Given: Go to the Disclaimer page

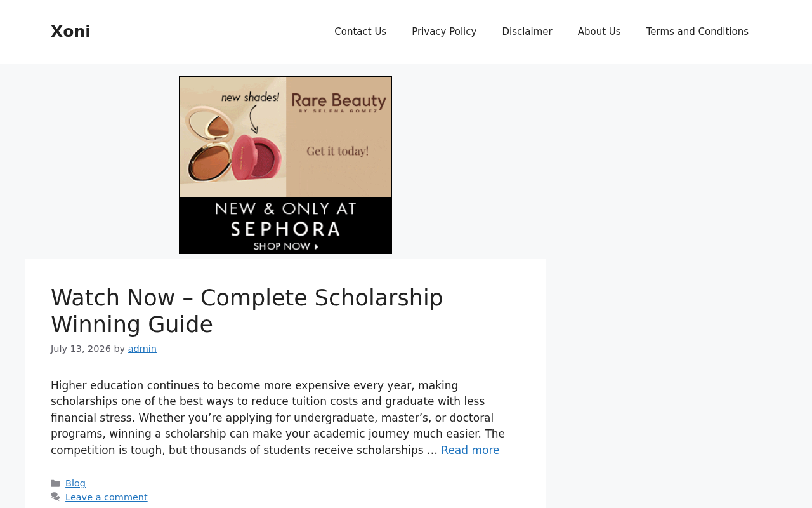Looking at the screenshot, I should [x=527, y=32].
